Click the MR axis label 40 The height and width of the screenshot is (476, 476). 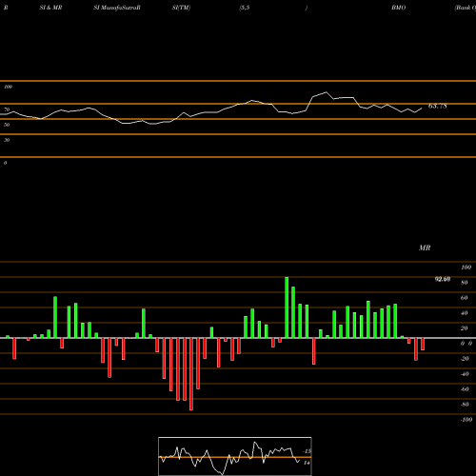tap(465, 313)
